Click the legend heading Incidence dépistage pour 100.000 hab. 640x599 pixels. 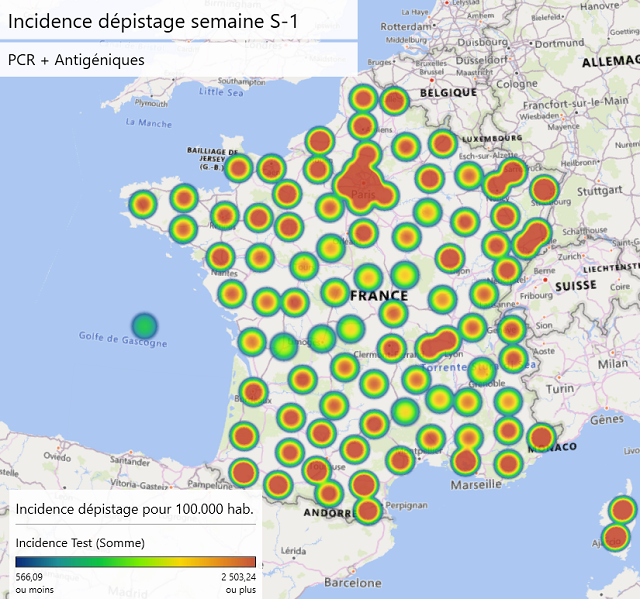click(134, 509)
